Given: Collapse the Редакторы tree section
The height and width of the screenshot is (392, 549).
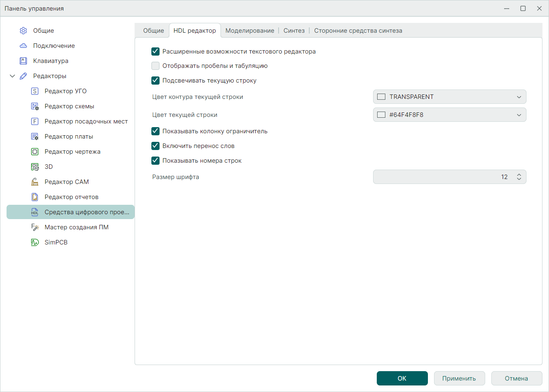Looking at the screenshot, I should pyautogui.click(x=12, y=76).
